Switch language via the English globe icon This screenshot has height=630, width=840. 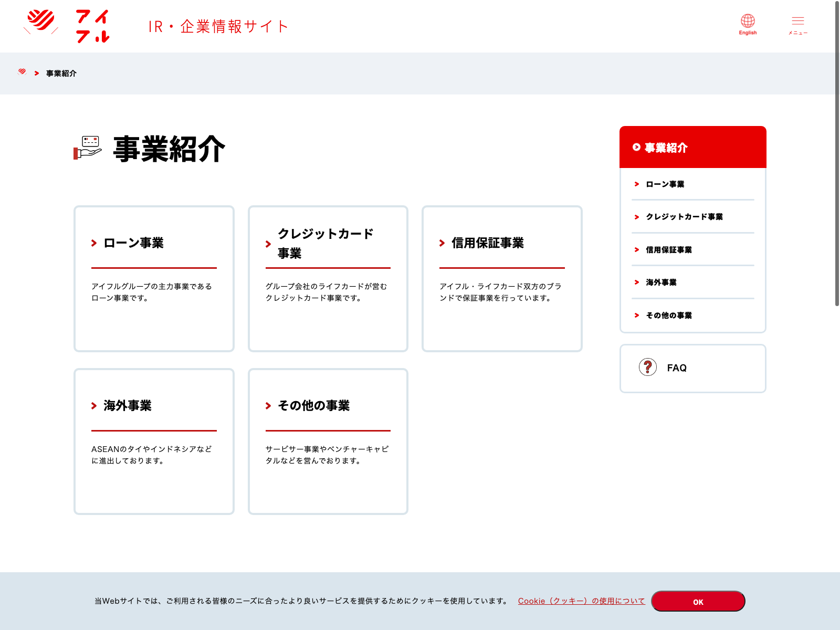click(748, 25)
